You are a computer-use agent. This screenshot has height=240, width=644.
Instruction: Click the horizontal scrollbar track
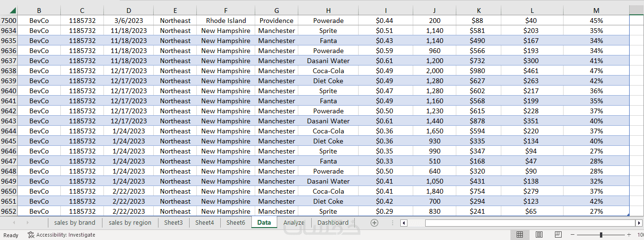click(x=527, y=223)
